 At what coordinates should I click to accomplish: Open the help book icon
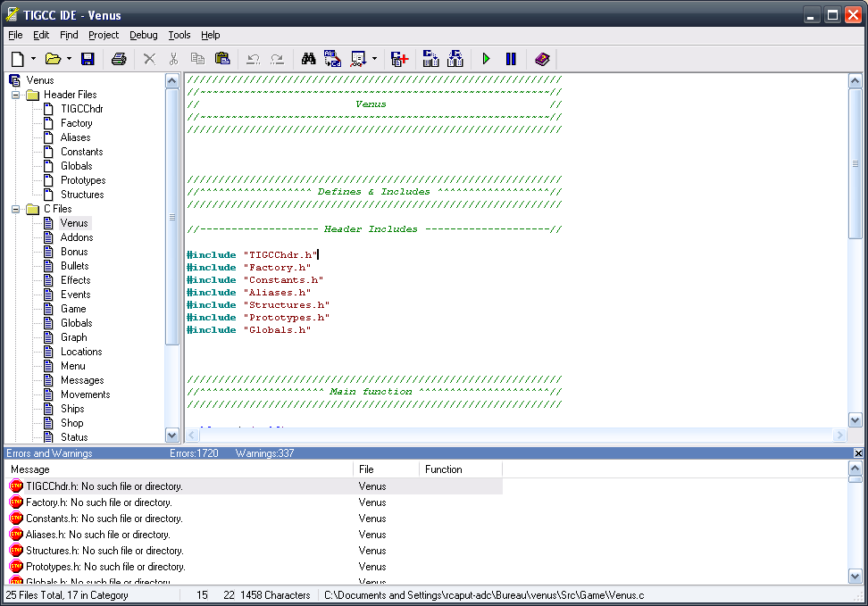542,59
